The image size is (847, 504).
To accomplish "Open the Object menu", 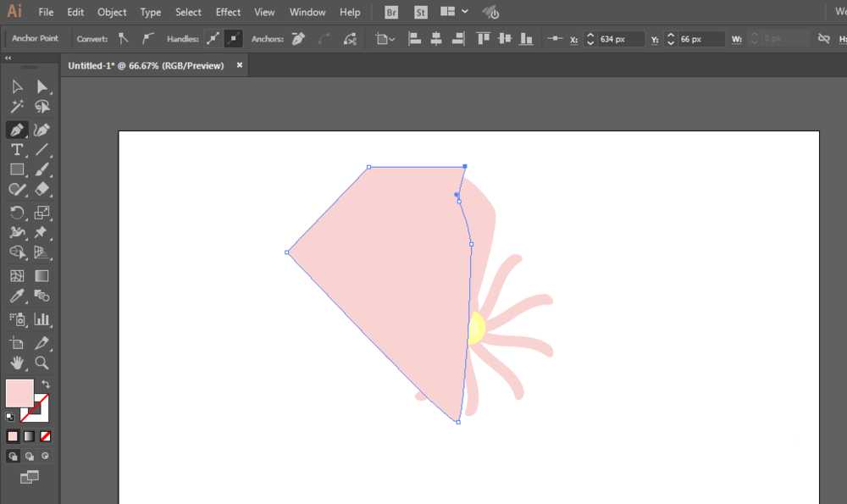I will click(112, 12).
